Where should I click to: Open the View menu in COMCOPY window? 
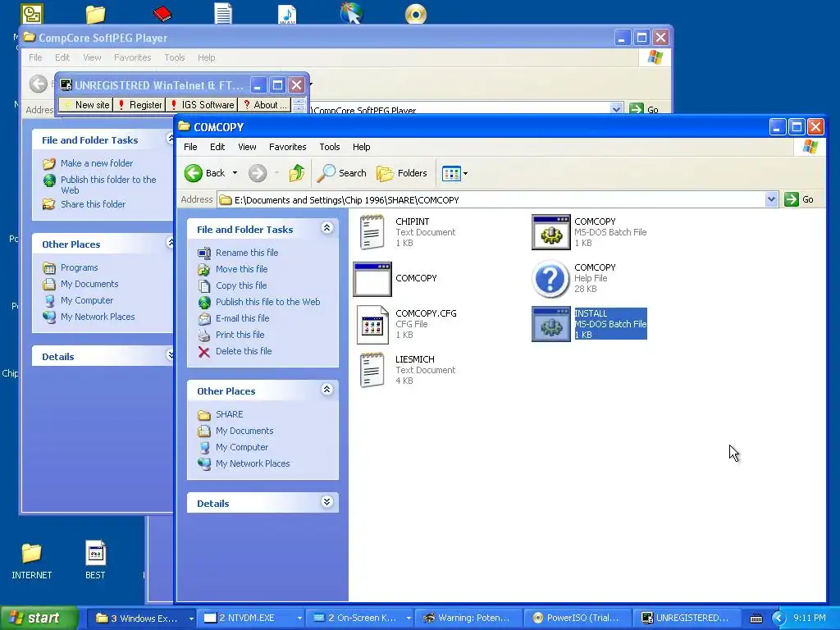pyautogui.click(x=247, y=147)
